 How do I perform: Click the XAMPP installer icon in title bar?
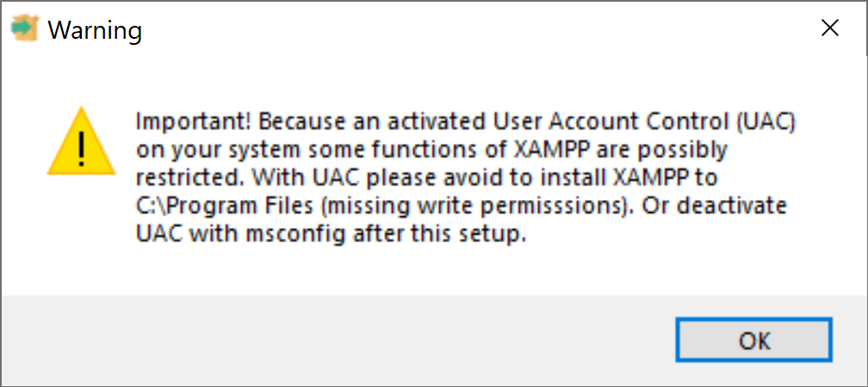tap(24, 29)
